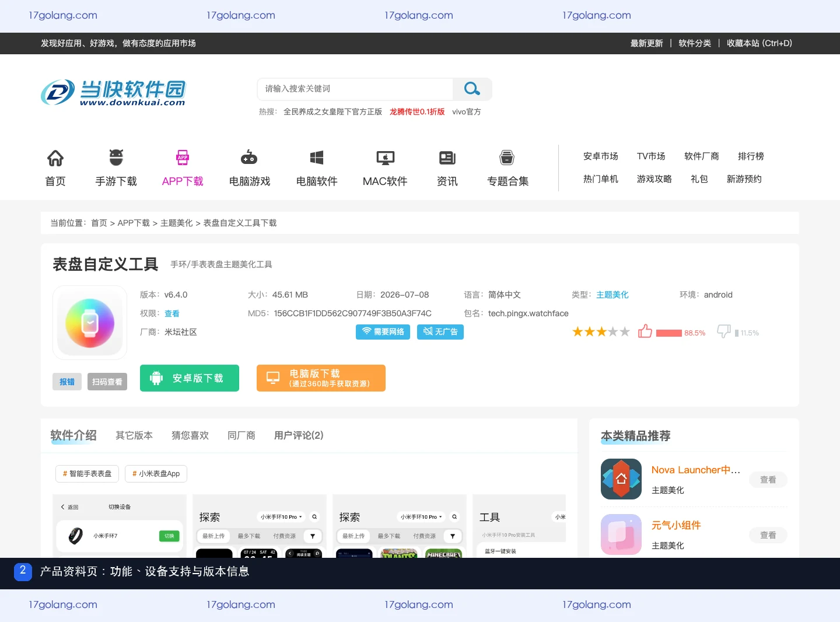Click 收藏本站 (Ctrl+D) link

point(759,43)
